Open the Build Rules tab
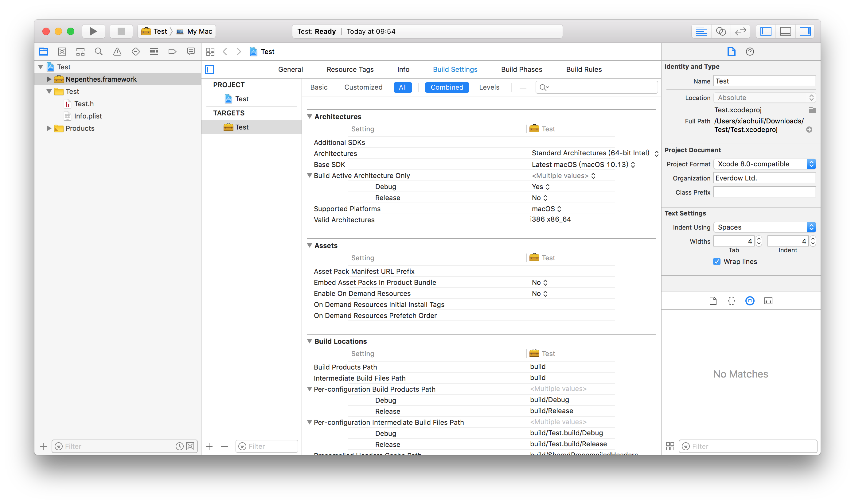This screenshot has width=855, height=504. point(584,69)
